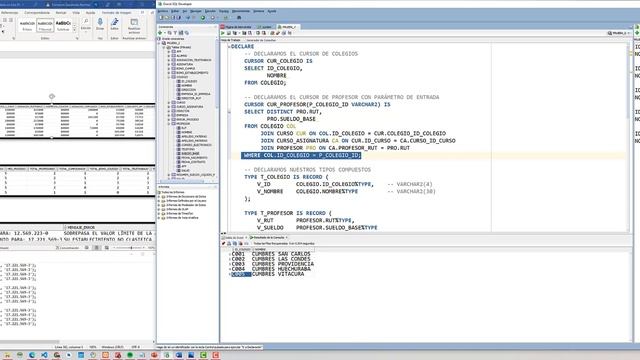Open the Herramientas menu in SQL Developer

(x=241, y=11)
